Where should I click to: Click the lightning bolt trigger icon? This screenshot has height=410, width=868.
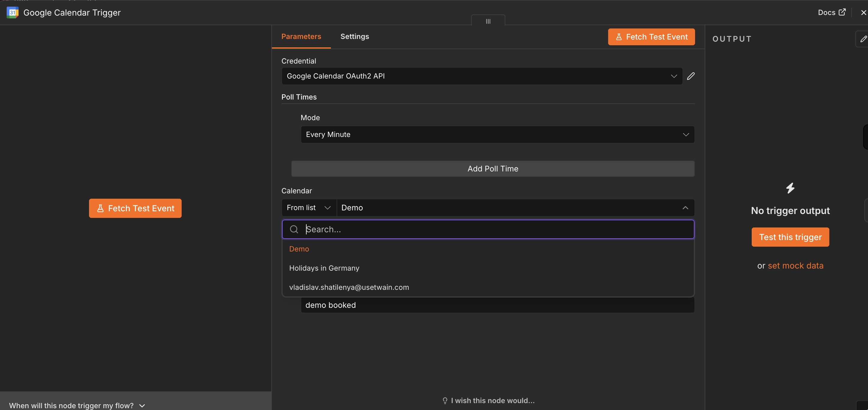(790, 188)
